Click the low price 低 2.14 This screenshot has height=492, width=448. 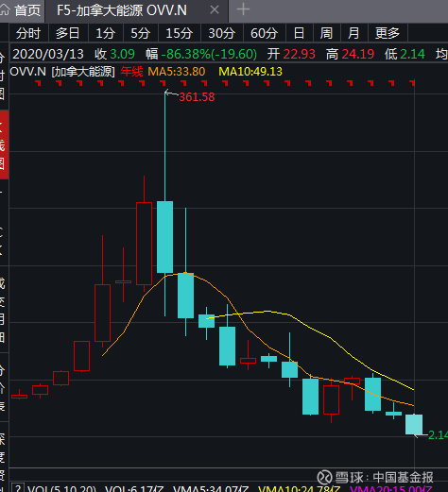[405, 54]
